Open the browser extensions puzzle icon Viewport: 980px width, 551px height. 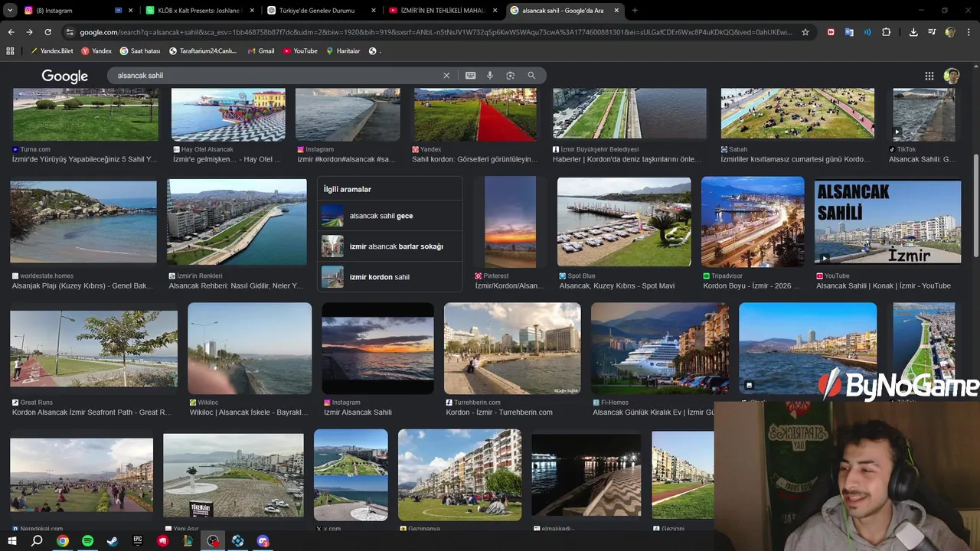(x=886, y=32)
